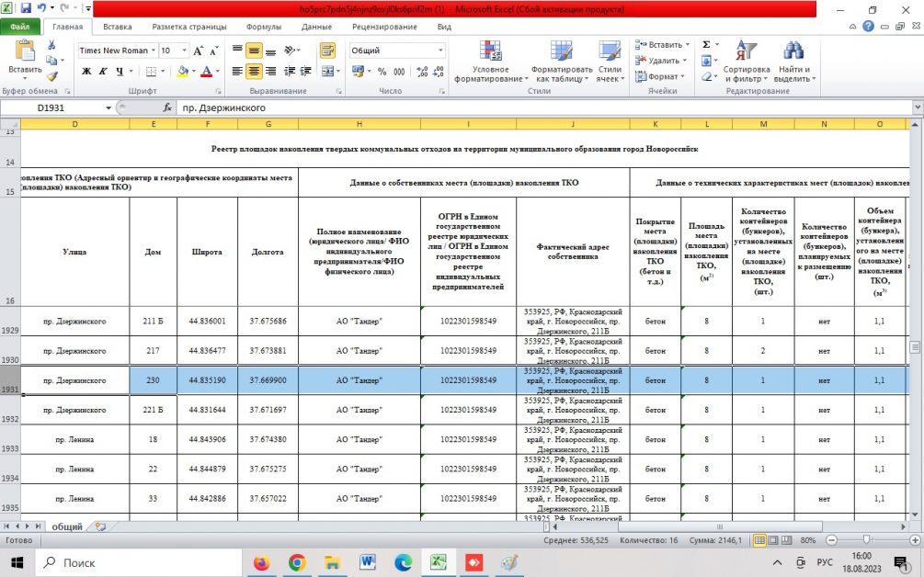Switch to the Формулы ribbon tab
924x577 pixels.
click(264, 28)
